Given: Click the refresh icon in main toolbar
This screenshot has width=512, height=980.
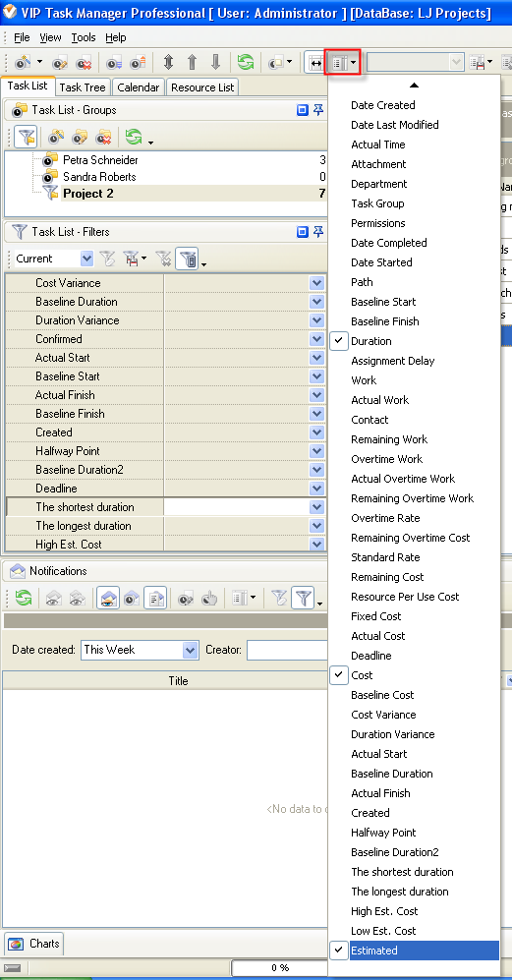Looking at the screenshot, I should click(246, 62).
